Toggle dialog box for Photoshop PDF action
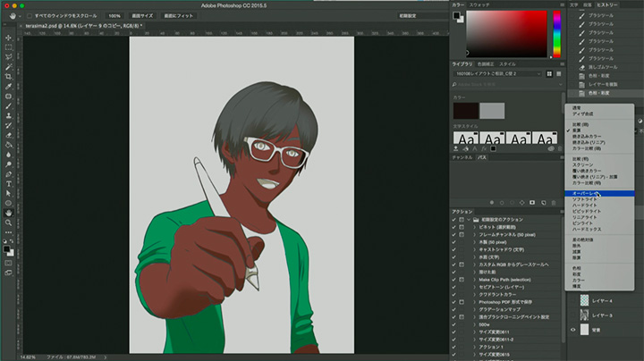This screenshot has height=361, width=644. [462, 302]
